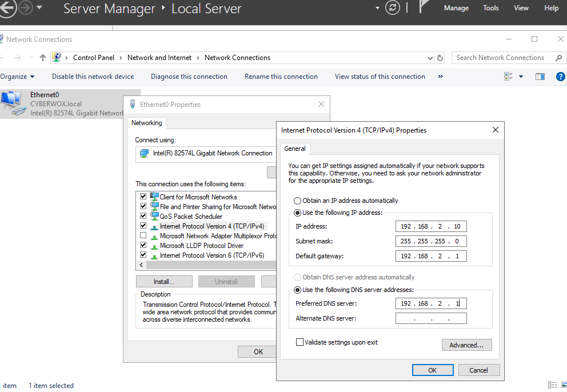
Task: Select Microsoft LLDP Protocol Driver item
Action: point(202,246)
